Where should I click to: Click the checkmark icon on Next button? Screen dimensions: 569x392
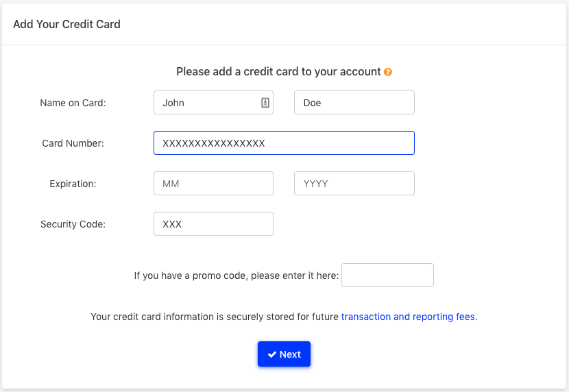(272, 354)
